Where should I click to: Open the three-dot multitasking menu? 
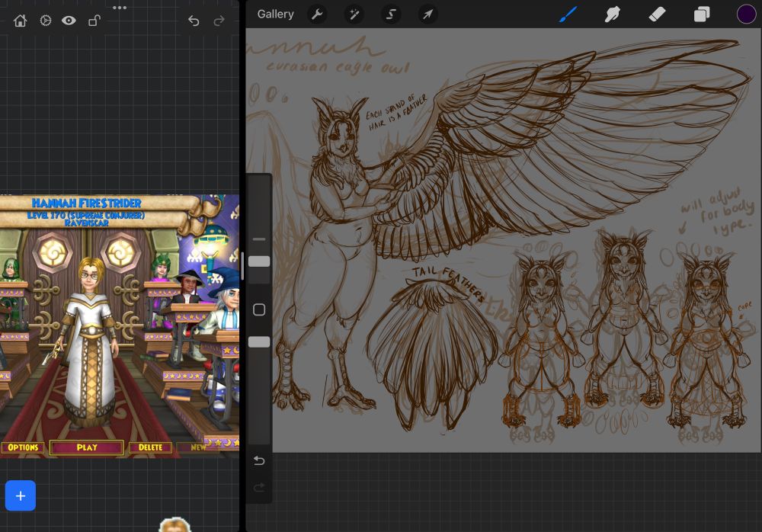120,8
